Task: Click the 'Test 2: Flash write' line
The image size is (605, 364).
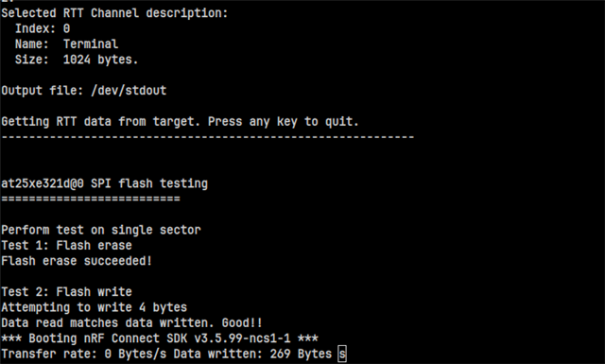Action: coord(66,292)
